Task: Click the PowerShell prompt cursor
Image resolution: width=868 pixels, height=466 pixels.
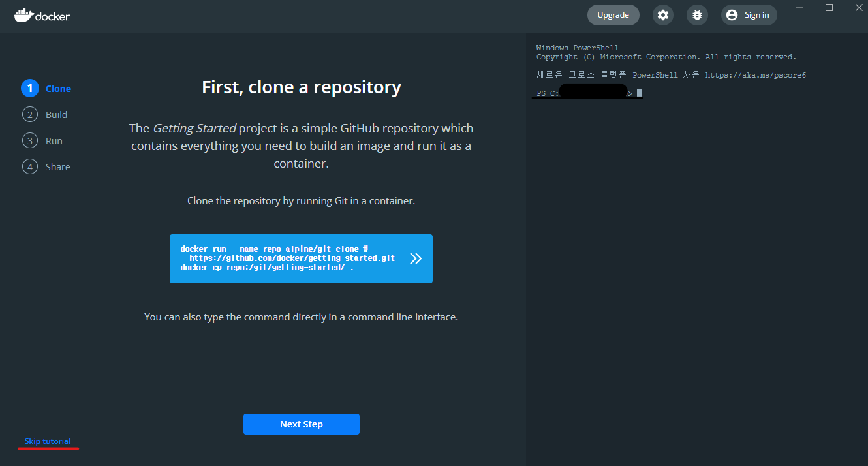Action: [x=640, y=93]
